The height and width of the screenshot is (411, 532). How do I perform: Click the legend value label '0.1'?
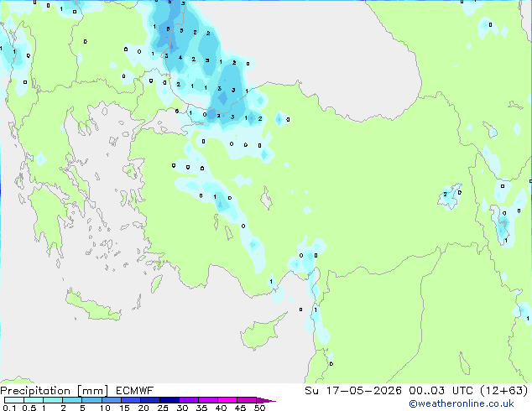point(9,408)
